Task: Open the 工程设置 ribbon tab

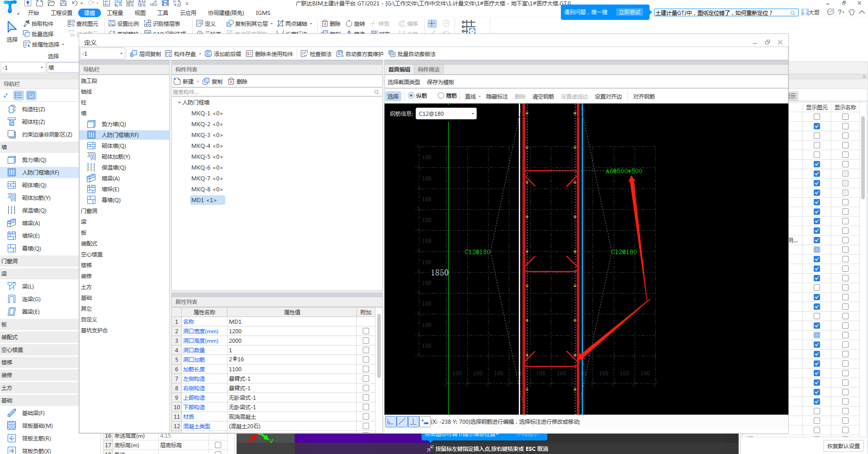Action: coord(62,13)
